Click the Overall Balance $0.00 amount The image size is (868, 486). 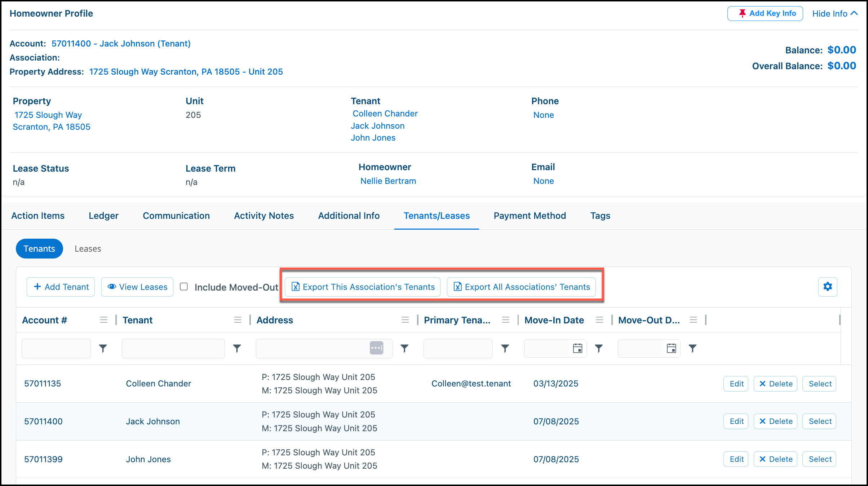click(x=842, y=66)
